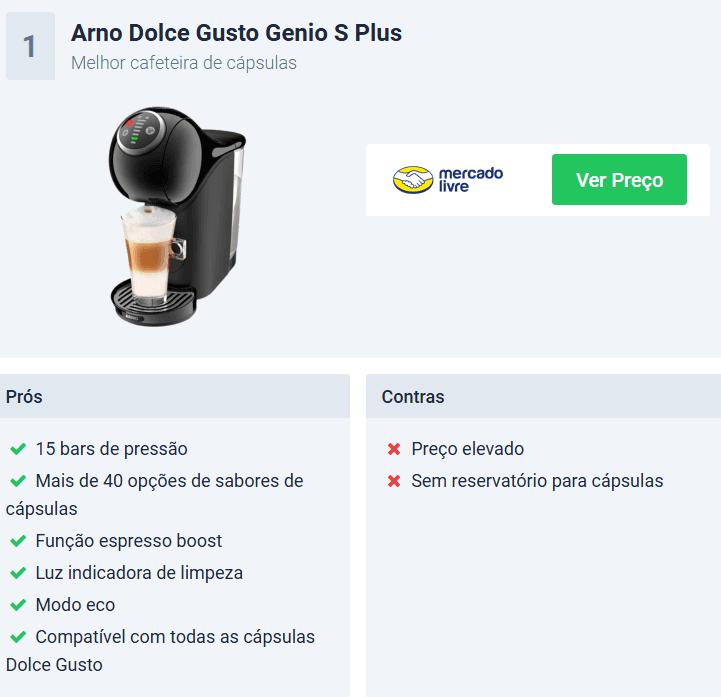Click the Preço elevado text
The image size is (721, 697).
tap(468, 449)
